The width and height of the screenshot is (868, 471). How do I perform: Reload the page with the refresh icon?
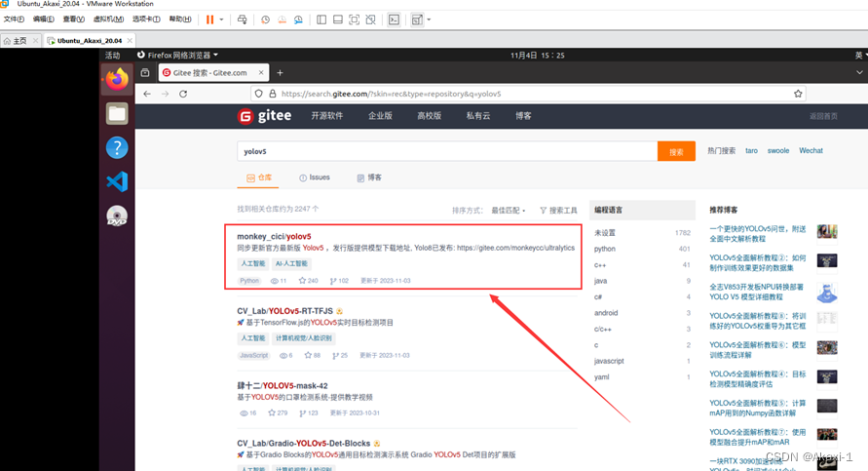click(x=183, y=94)
